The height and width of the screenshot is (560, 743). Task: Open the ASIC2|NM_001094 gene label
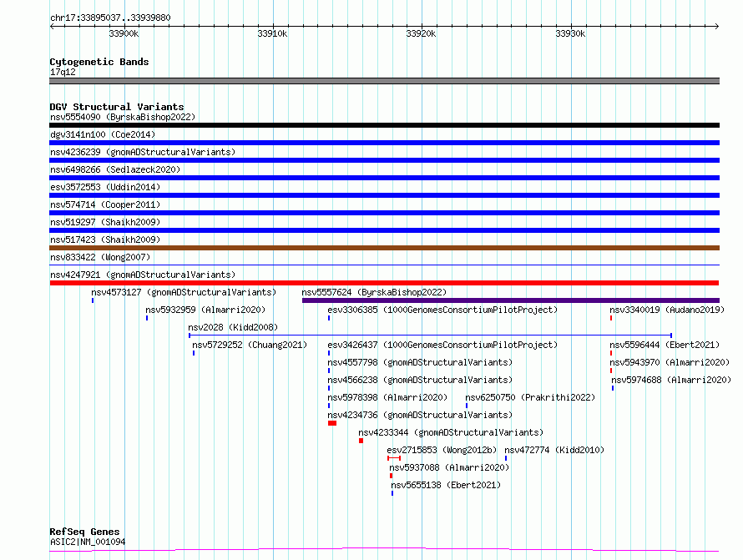(x=88, y=542)
